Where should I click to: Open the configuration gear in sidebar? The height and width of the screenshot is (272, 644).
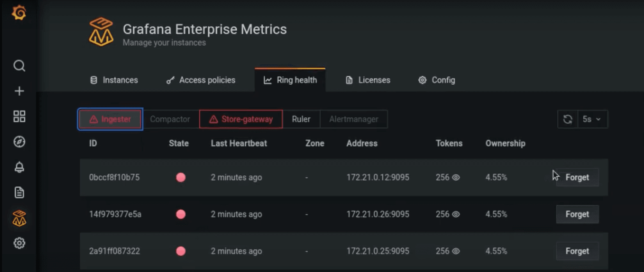coord(19,243)
